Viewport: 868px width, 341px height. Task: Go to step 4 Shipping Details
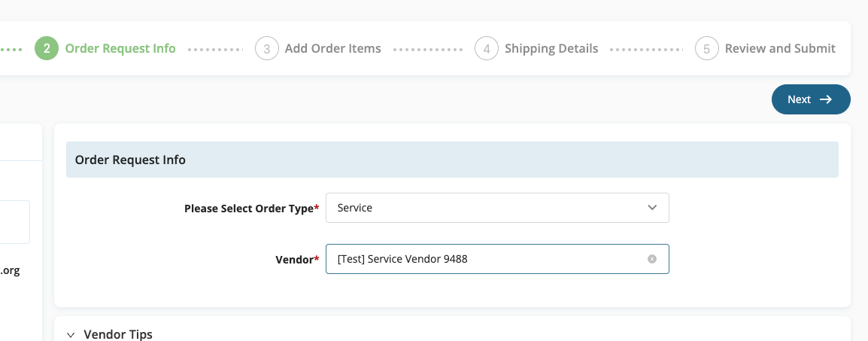point(536,48)
